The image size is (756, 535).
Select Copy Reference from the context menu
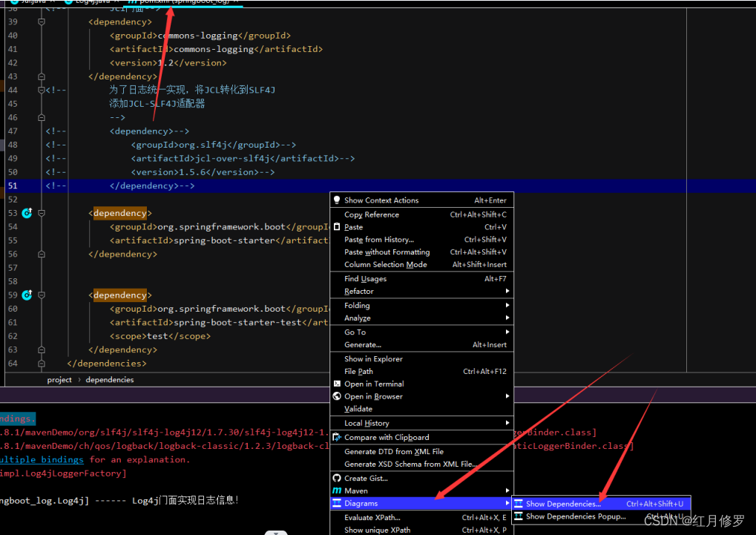[422, 214]
